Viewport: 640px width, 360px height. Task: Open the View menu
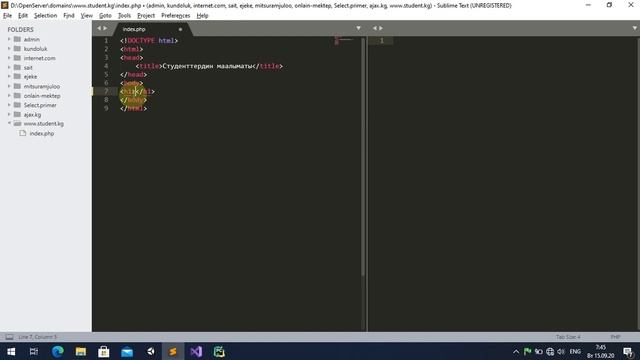click(x=87, y=16)
